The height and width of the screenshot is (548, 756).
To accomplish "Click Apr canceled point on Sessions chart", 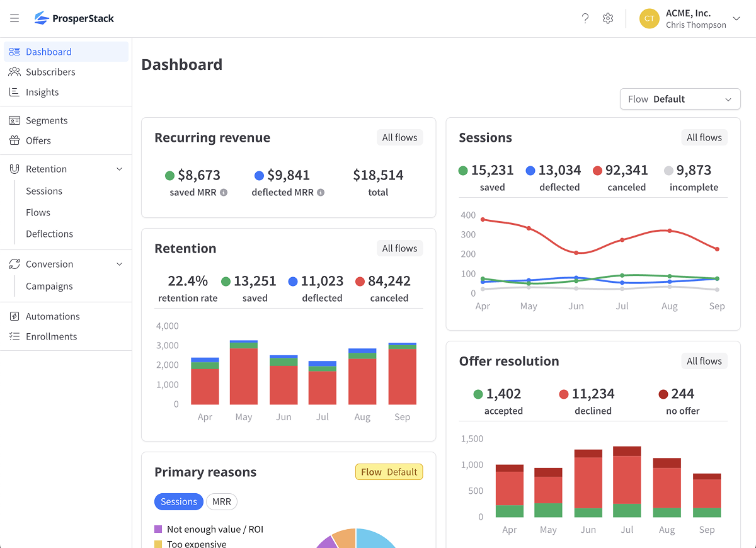I will point(483,219).
